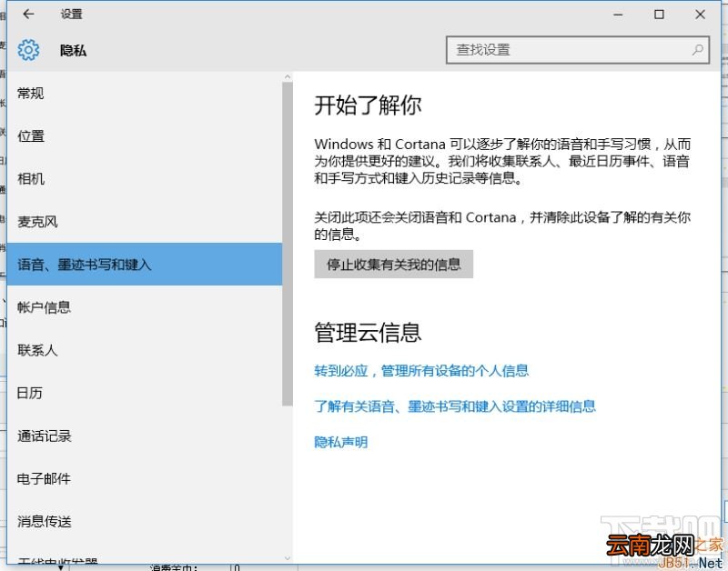Click the sidebar scrollbar thumb
This screenshot has height=571, width=728.
click(288, 245)
